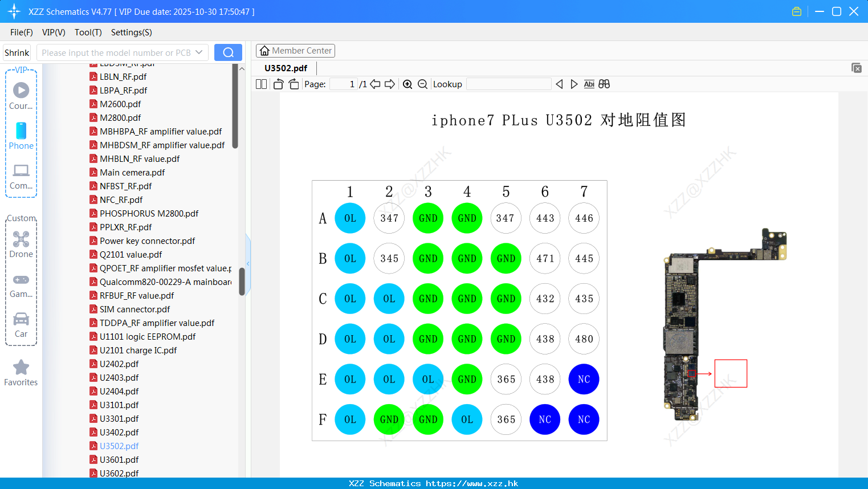Click the blue search button

coord(228,52)
